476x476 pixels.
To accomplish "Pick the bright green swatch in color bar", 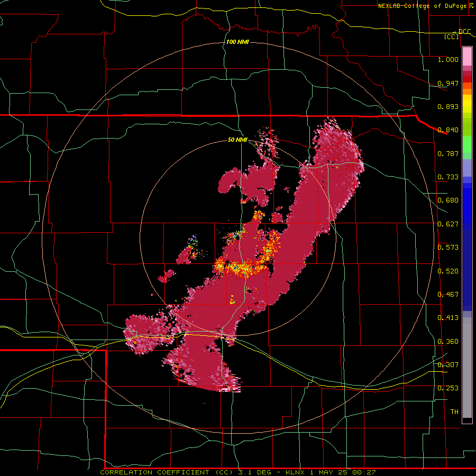I will coord(467,144).
